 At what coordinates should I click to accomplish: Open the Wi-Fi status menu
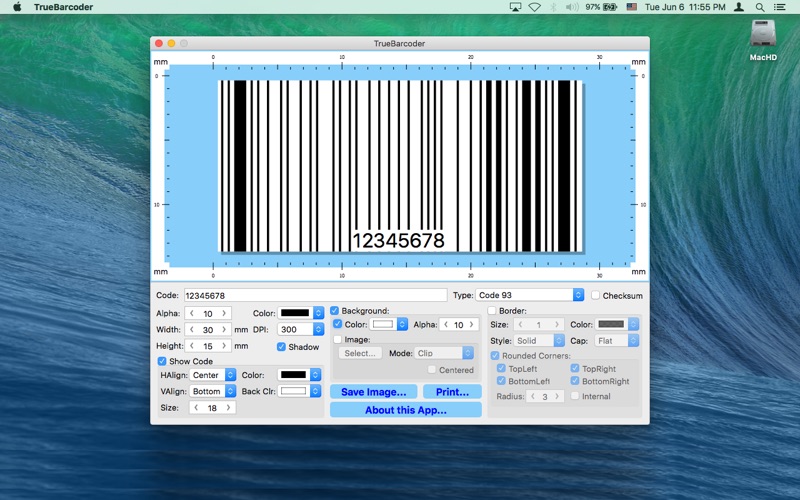pyautogui.click(x=534, y=7)
